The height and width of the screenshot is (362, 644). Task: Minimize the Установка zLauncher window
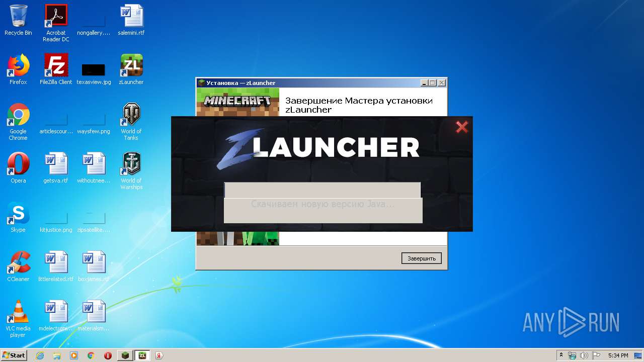(x=424, y=83)
